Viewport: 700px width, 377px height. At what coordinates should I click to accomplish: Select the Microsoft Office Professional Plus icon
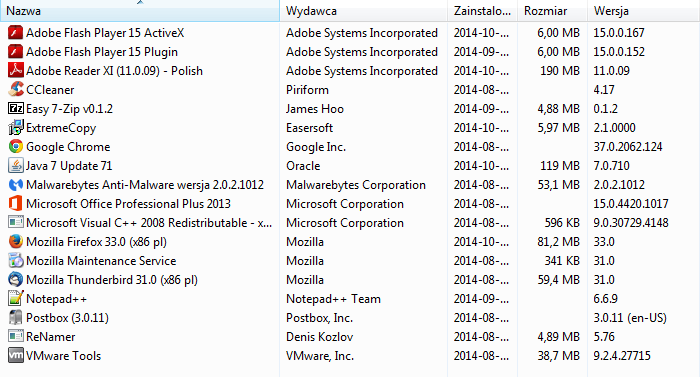coord(16,204)
